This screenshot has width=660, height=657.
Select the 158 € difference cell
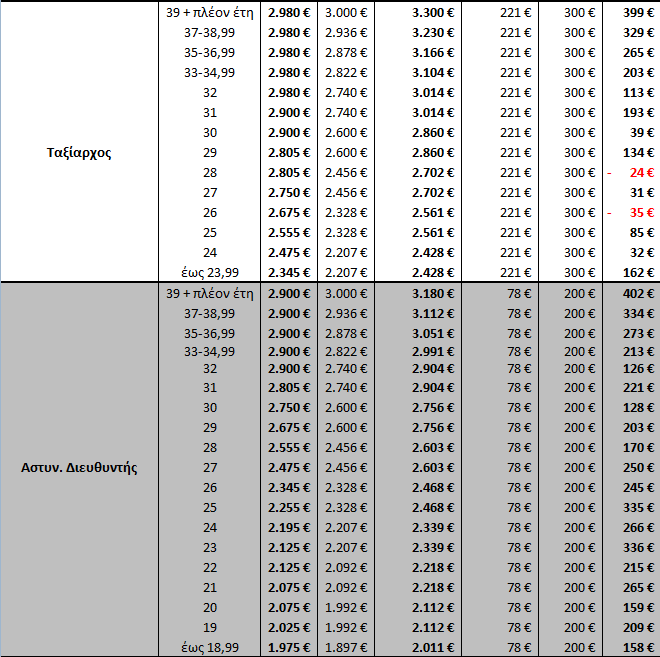coord(633,648)
